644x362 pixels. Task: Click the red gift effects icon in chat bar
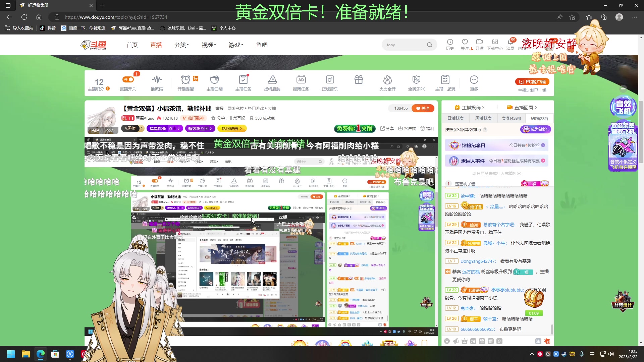(x=547, y=341)
